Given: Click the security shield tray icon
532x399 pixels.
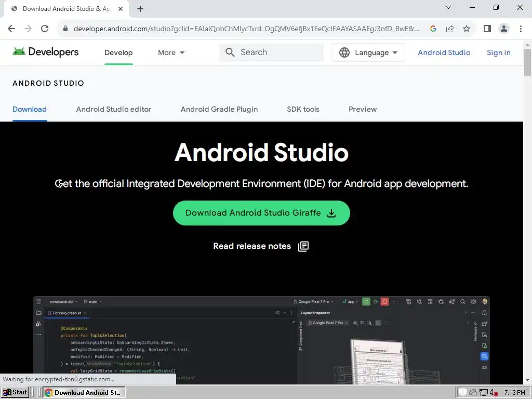Looking at the screenshot, I should (463, 393).
